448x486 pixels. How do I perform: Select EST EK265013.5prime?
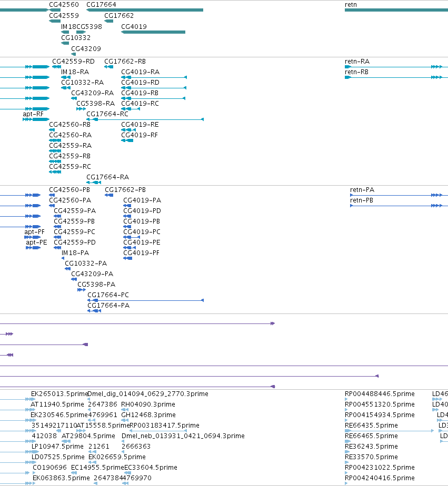click(59, 394)
